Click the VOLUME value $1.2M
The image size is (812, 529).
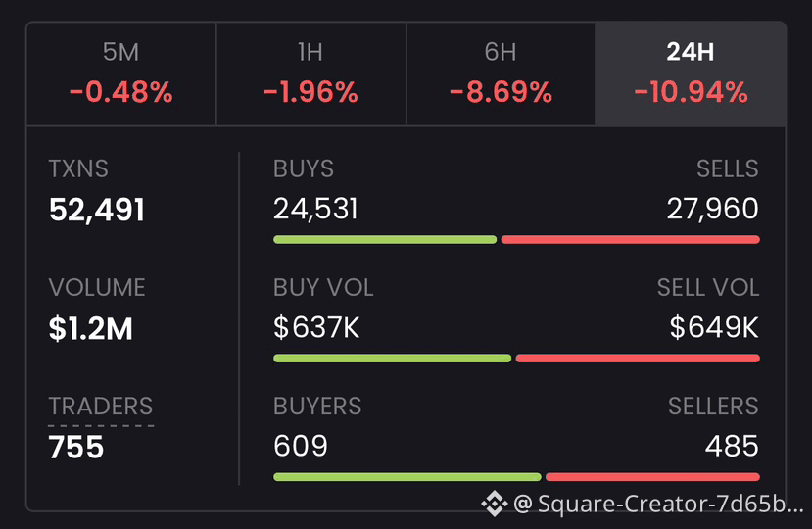[91, 328]
